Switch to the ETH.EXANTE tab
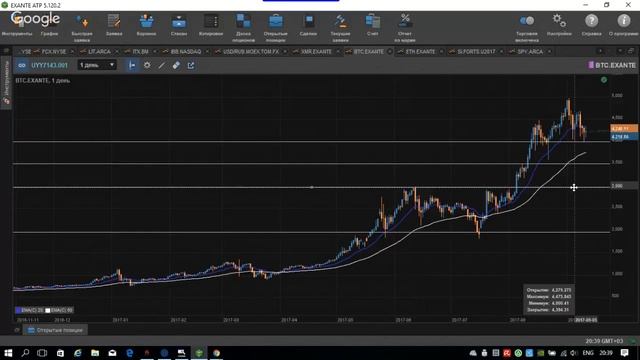640x360 pixels. pyautogui.click(x=420, y=51)
